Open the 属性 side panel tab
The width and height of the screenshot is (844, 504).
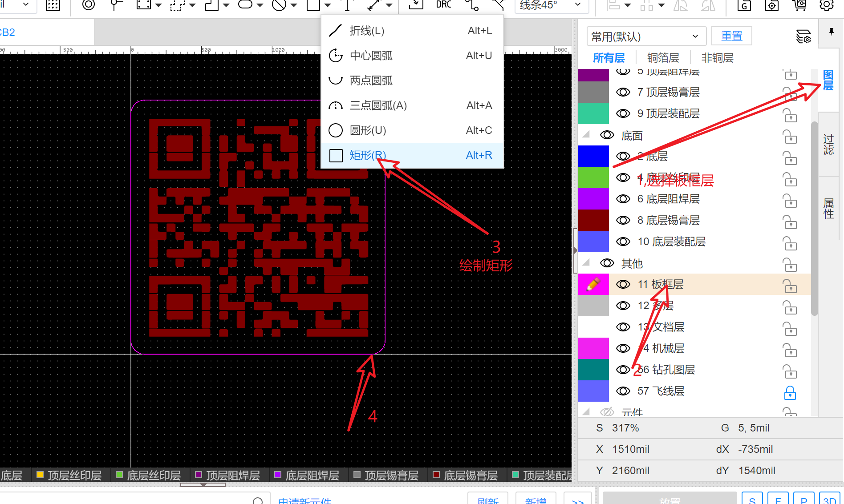tap(828, 208)
